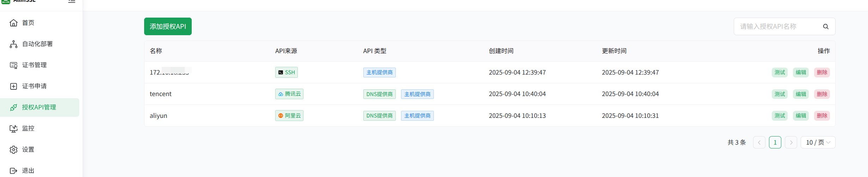Go to the next page arrow
Viewport: 868px width, 177px height.
pos(791,143)
